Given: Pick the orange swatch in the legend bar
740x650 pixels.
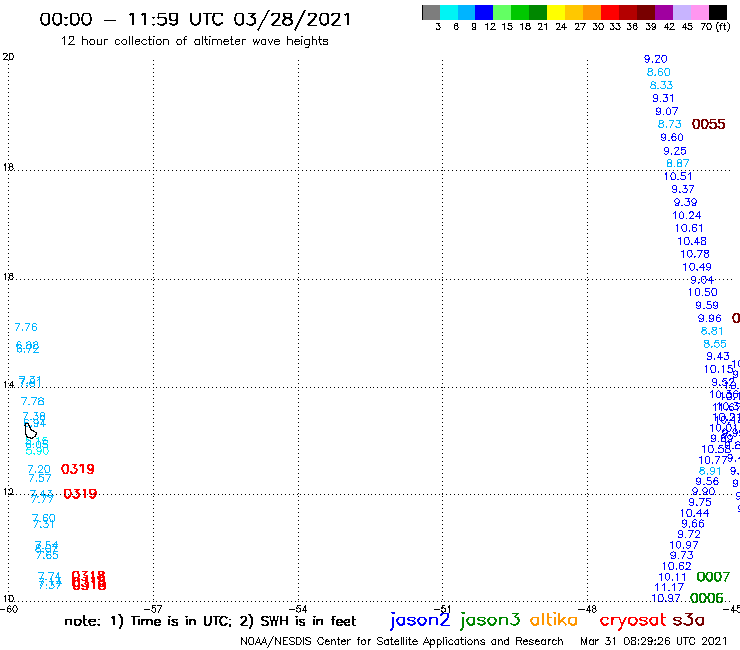Looking at the screenshot, I should 592,12.
